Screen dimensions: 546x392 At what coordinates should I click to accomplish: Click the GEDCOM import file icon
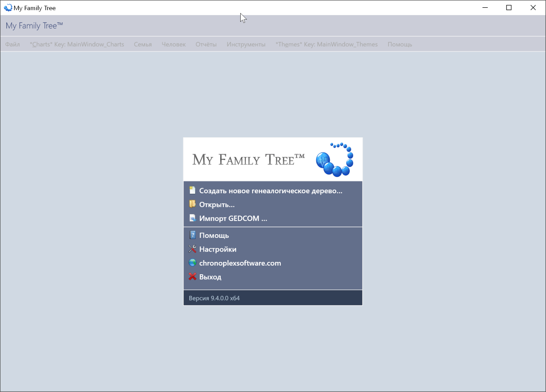pos(192,218)
